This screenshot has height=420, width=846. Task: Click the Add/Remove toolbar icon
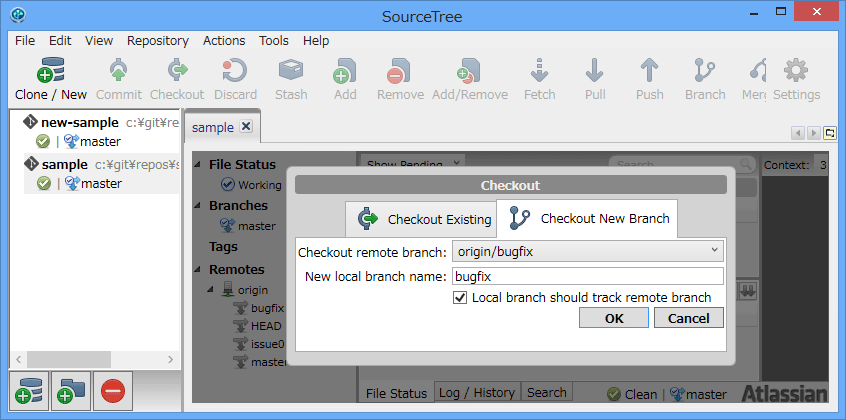pyautogui.click(x=469, y=70)
